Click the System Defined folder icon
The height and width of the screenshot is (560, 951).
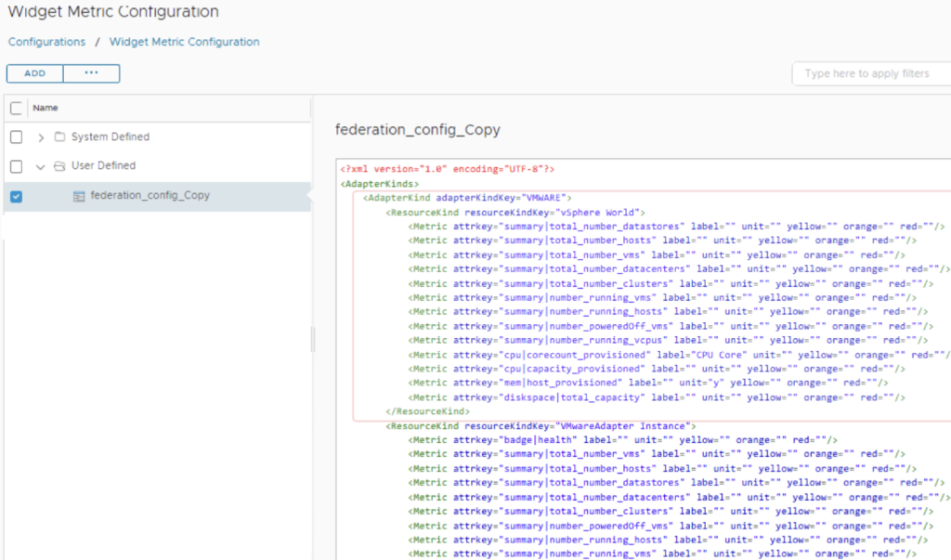tap(59, 137)
